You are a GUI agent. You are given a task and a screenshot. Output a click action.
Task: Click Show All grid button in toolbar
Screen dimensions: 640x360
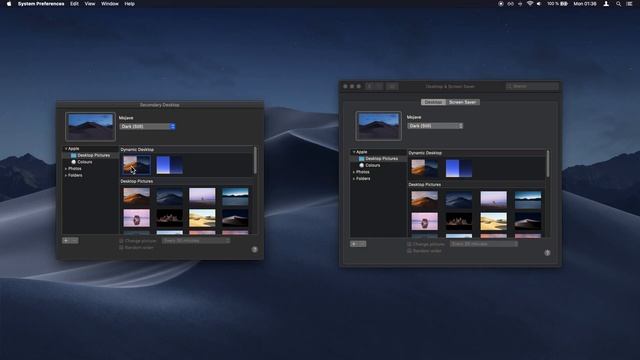392,86
